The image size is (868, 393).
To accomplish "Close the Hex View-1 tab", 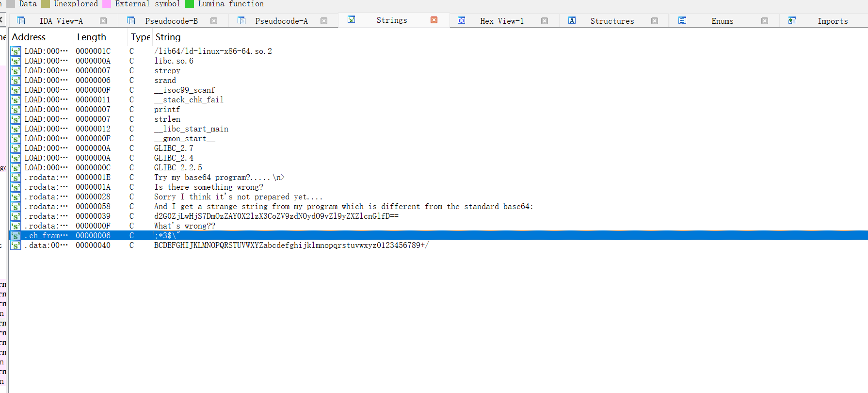I will (545, 21).
